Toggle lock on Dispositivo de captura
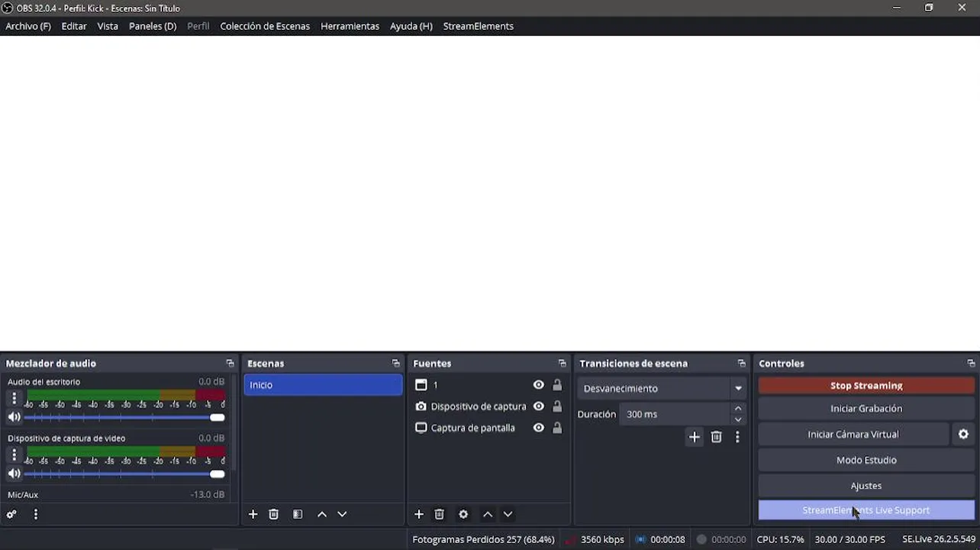The height and width of the screenshot is (550, 980). coord(557,406)
